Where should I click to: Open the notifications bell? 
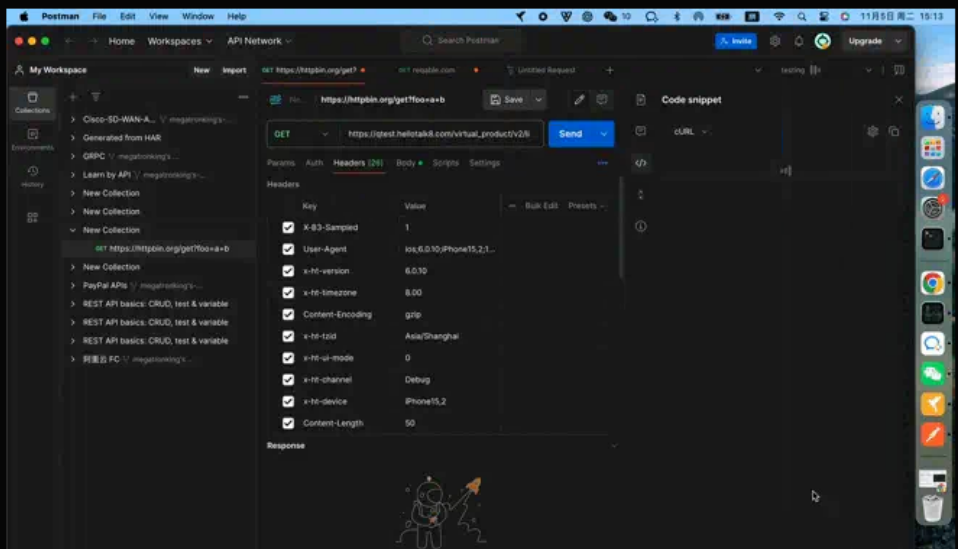[x=799, y=41]
